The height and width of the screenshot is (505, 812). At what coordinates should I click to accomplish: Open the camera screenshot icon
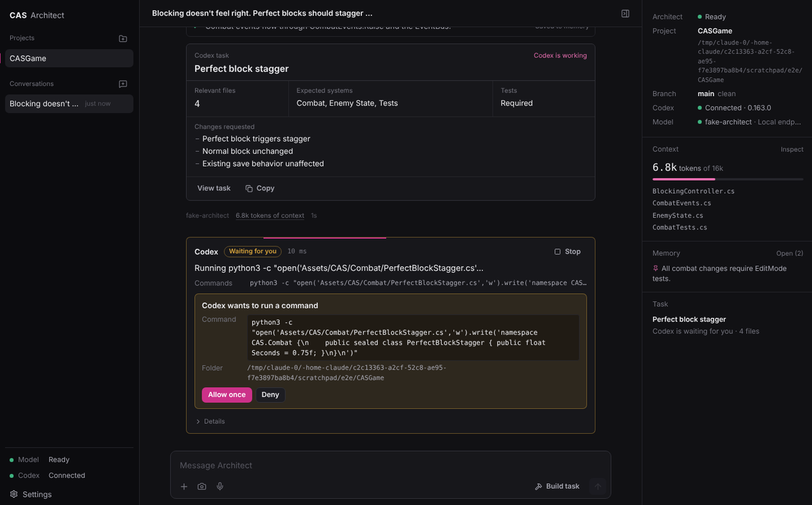[x=202, y=486]
